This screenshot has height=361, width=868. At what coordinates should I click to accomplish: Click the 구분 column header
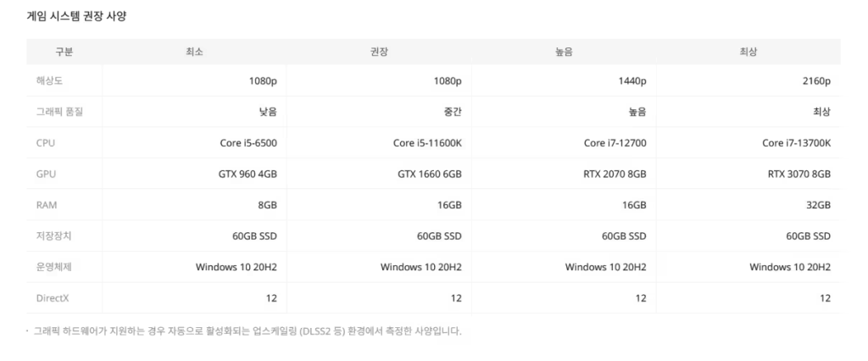pyautogui.click(x=64, y=52)
